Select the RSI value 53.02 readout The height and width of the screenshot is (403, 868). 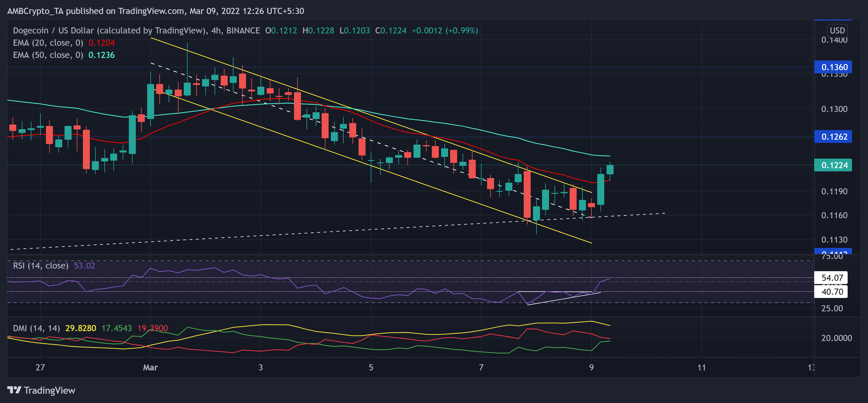(85, 265)
